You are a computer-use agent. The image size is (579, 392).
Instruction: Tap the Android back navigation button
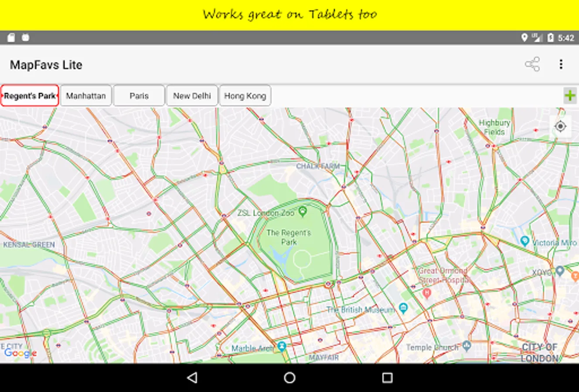pyautogui.click(x=192, y=378)
